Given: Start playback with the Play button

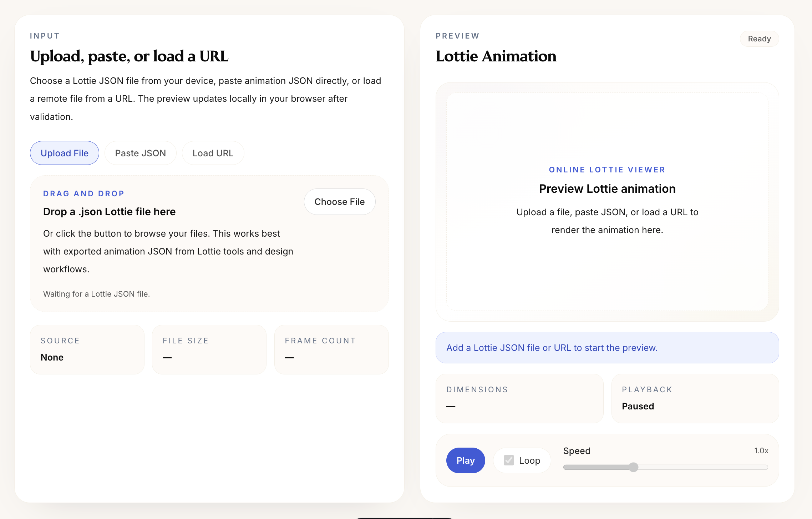Looking at the screenshot, I should click(x=466, y=460).
